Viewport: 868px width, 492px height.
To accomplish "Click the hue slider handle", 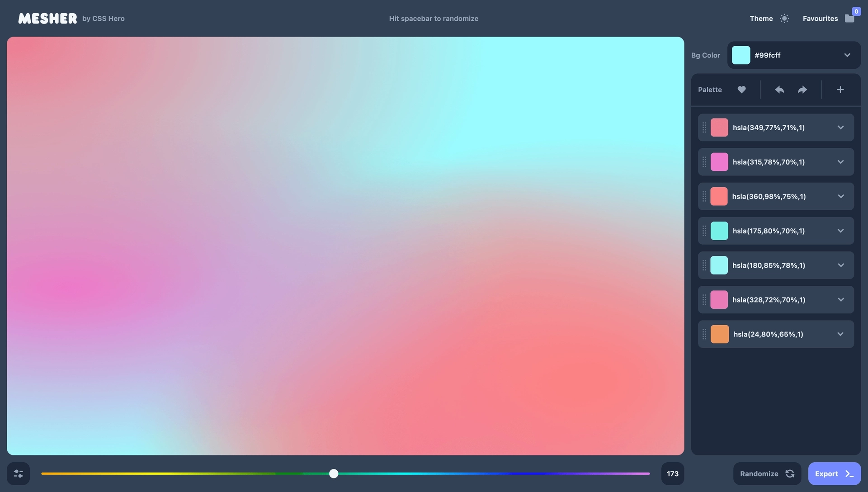I will pyautogui.click(x=334, y=473).
